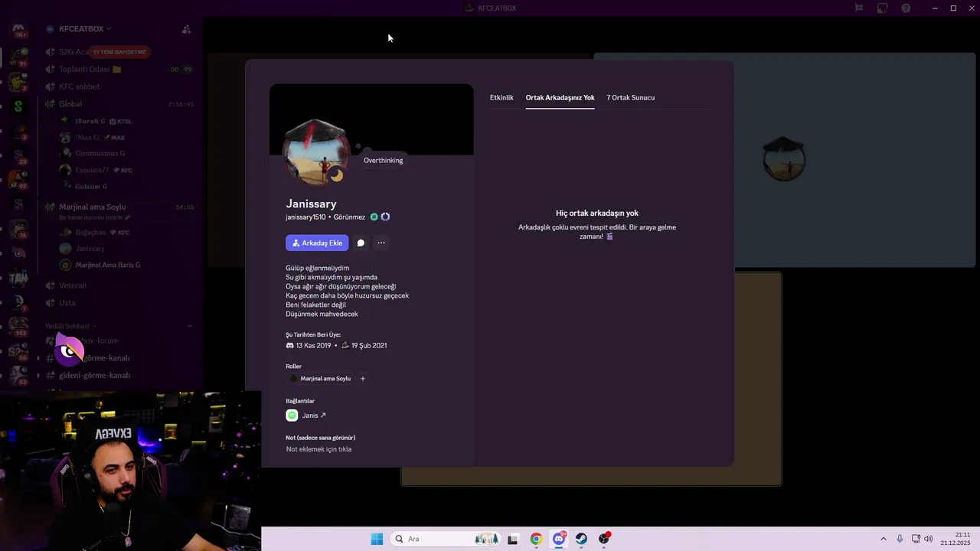
Task: Switch to the Etkinlik tab
Action: 501,97
